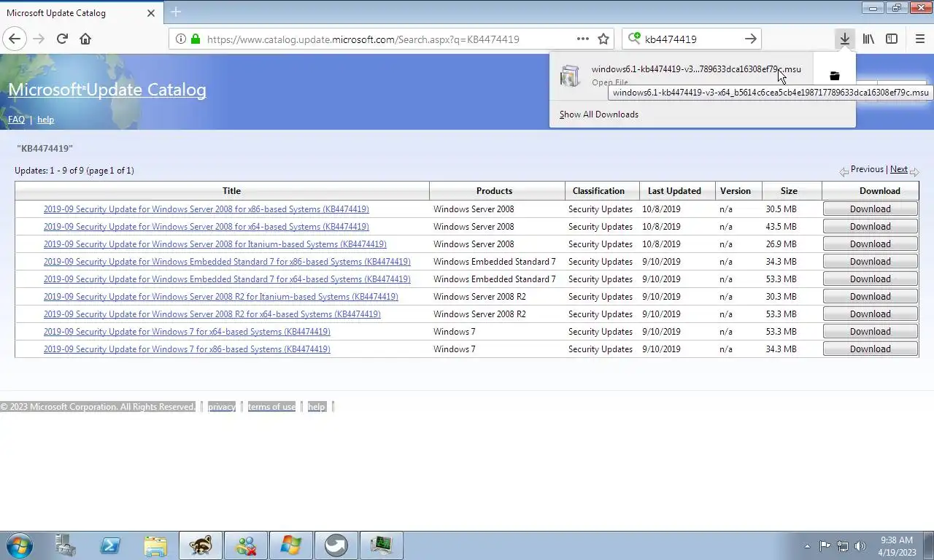Download the Server 2008 R2 x64 update
This screenshot has width=934, height=560.
(870, 314)
